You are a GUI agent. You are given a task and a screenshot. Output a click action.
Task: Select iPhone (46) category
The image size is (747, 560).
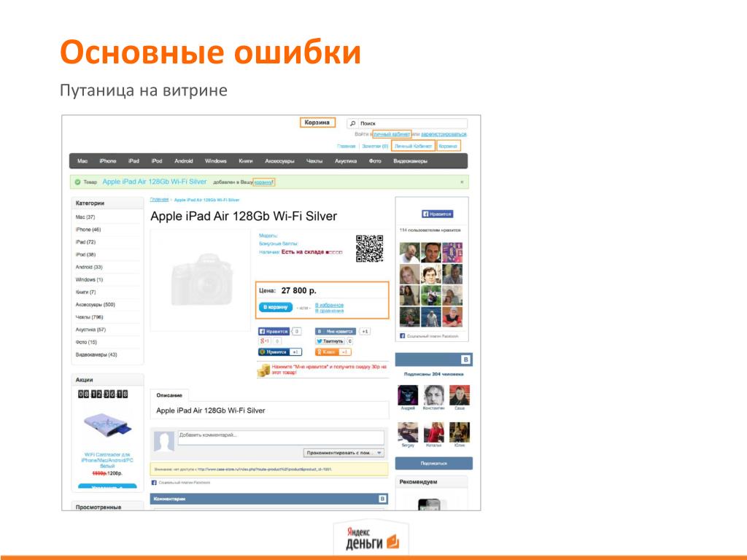click(88, 230)
